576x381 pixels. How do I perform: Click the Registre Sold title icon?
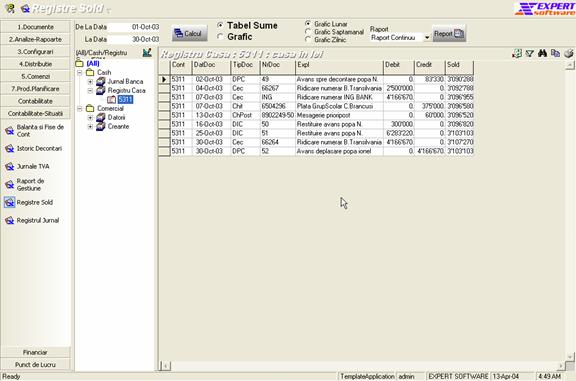[x=25, y=8]
